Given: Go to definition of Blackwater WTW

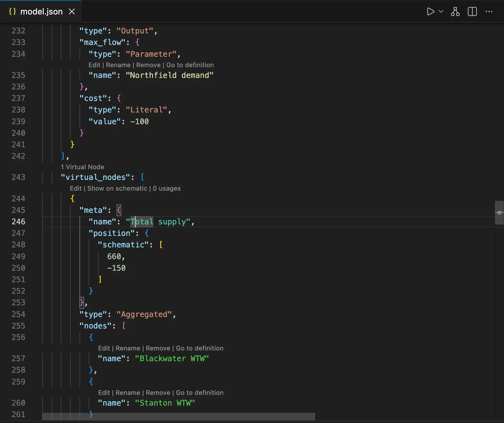Looking at the screenshot, I should tap(200, 348).
